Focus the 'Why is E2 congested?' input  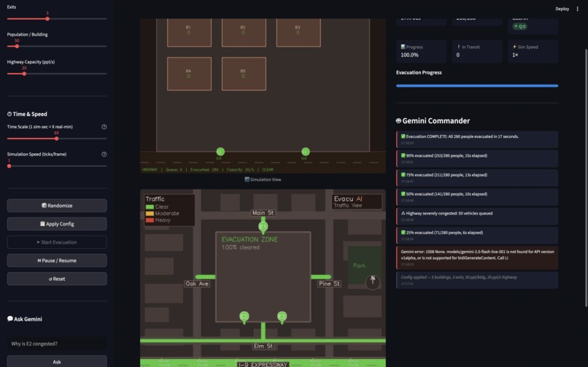57,344
